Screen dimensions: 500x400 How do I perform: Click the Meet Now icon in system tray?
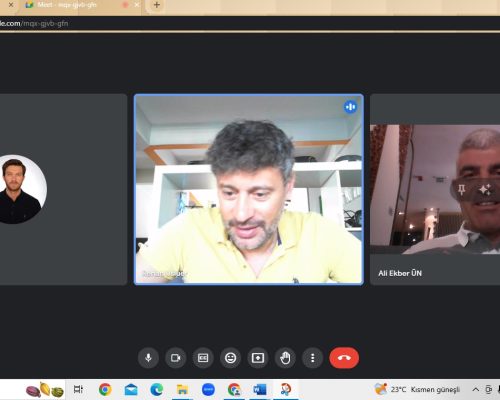(x=489, y=389)
